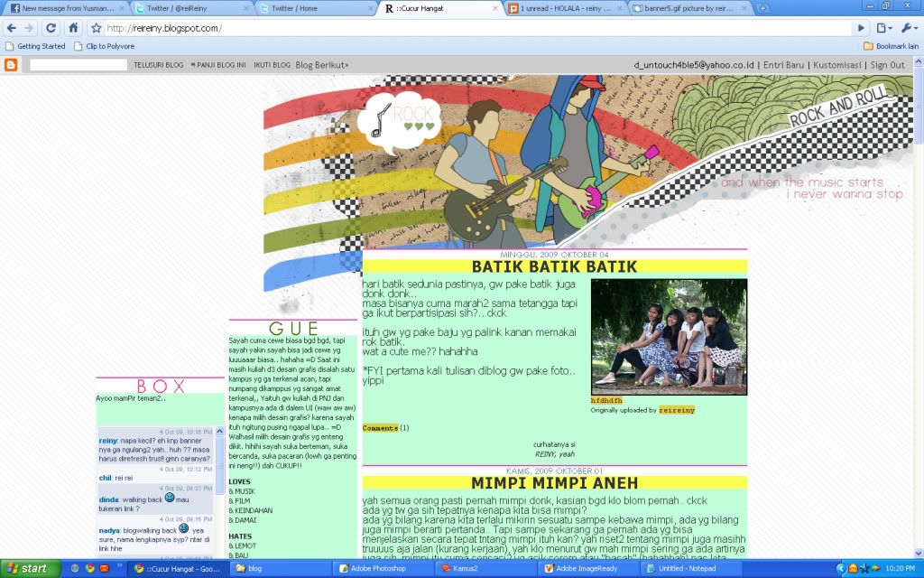The width and height of the screenshot is (924, 578).
Task: Bookmark page with the star icon
Action: pos(96,28)
